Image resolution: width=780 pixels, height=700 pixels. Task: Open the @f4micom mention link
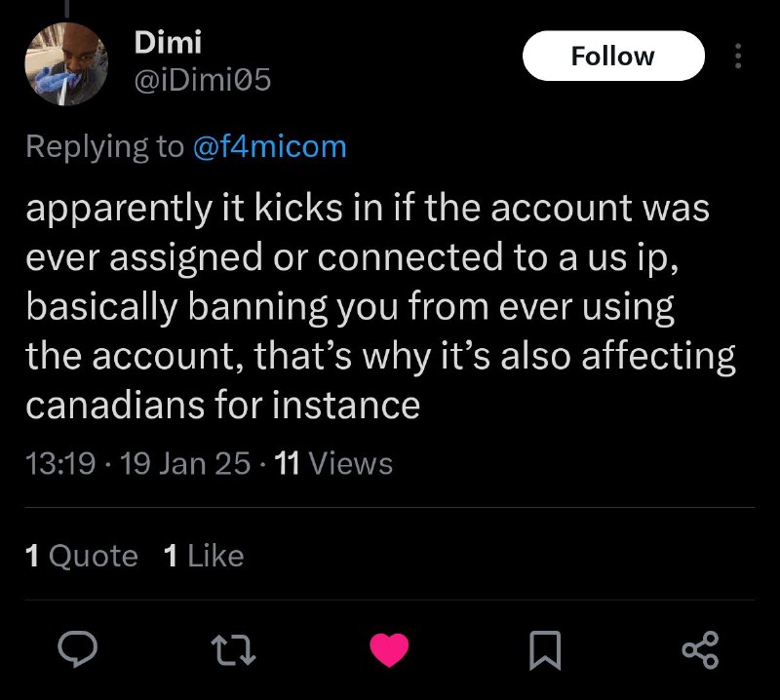click(x=269, y=146)
